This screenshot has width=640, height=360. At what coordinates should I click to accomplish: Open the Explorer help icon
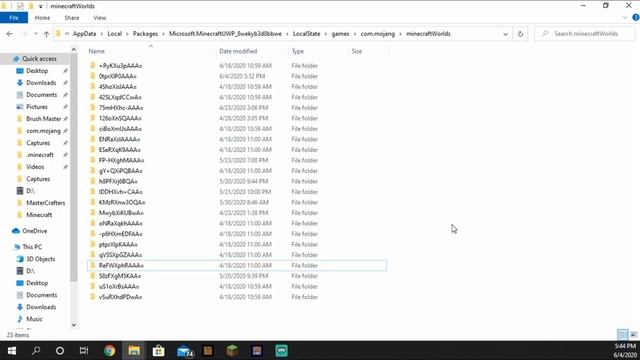636,18
